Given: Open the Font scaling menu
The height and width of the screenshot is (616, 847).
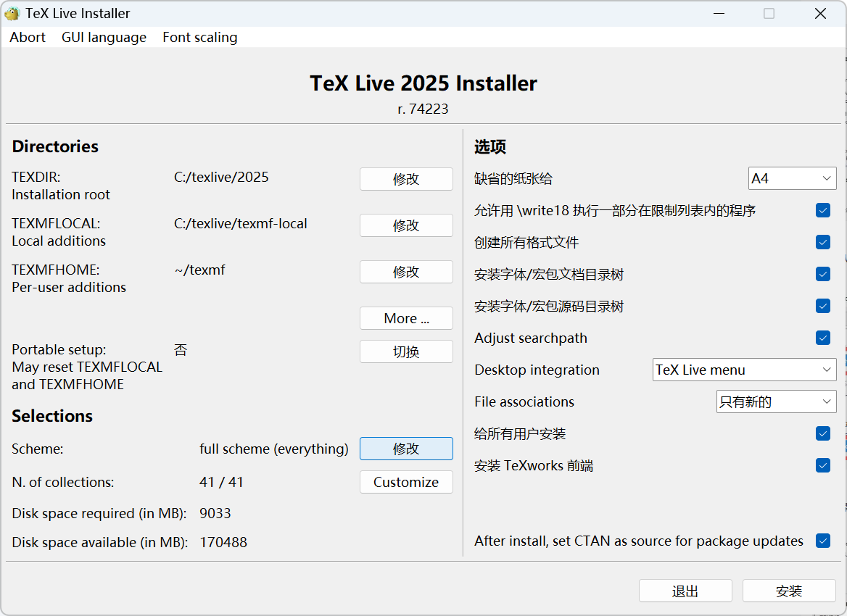Looking at the screenshot, I should [x=199, y=37].
